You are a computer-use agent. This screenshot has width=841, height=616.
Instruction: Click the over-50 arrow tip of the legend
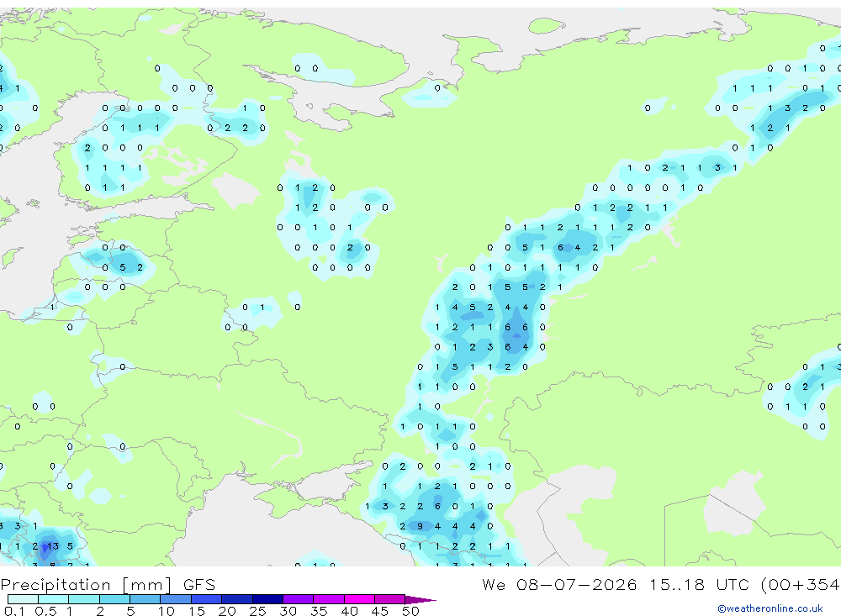(x=421, y=599)
